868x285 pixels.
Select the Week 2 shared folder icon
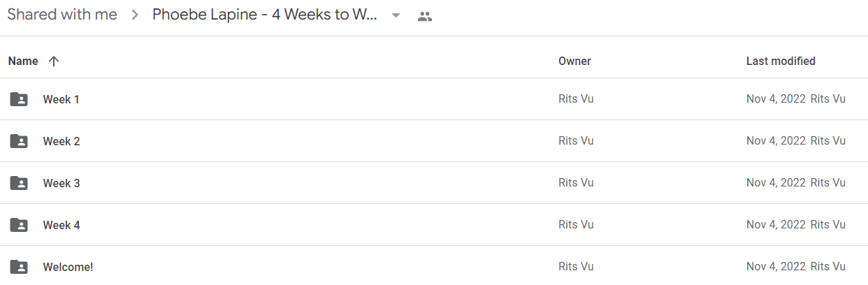[x=19, y=141]
